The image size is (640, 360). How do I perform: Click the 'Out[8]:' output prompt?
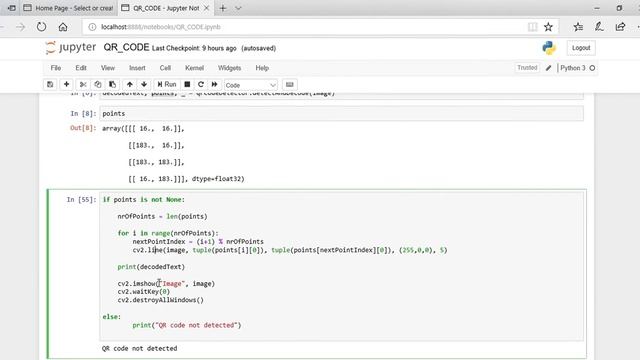tap(83, 128)
